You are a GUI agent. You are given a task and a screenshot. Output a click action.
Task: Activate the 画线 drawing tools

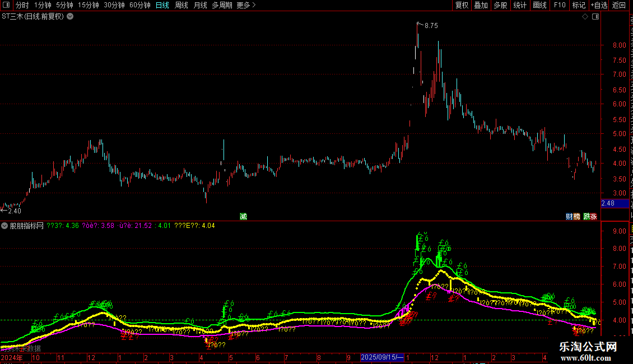[x=539, y=5]
